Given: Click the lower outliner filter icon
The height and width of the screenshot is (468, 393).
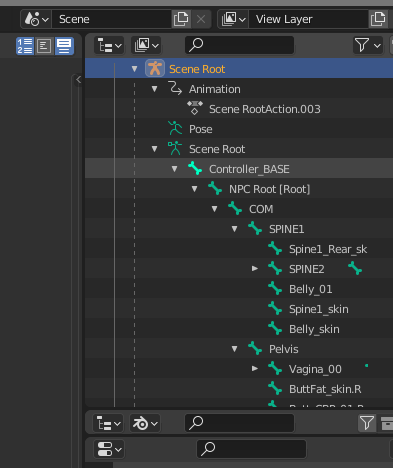Looking at the screenshot, I should (x=367, y=423).
